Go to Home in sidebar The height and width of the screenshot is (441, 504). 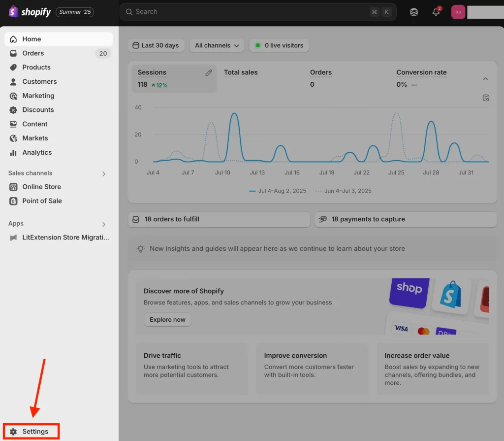(x=59, y=39)
